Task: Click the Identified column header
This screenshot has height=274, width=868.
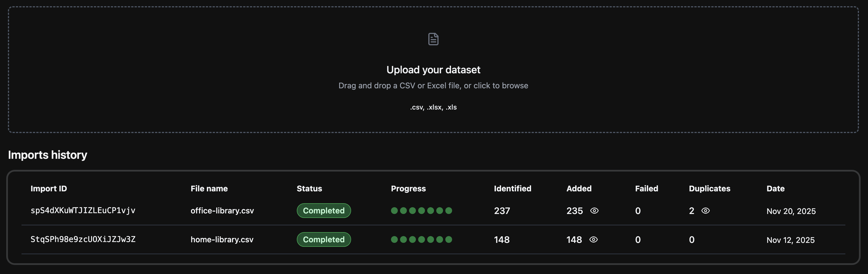Action: 512,189
